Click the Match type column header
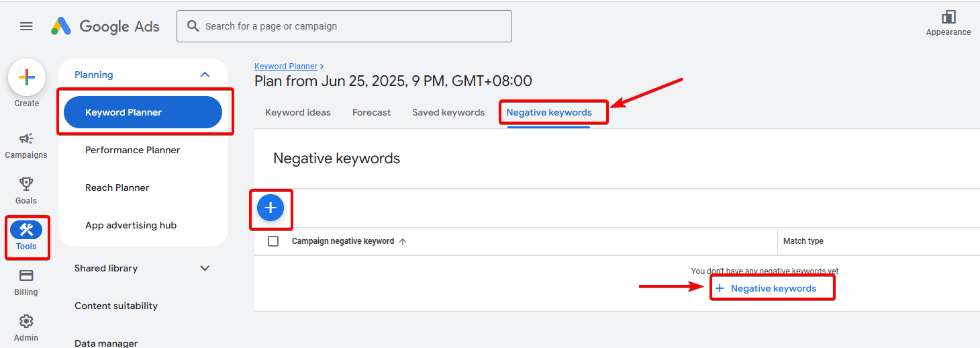This screenshot has width=980, height=348. 803,241
